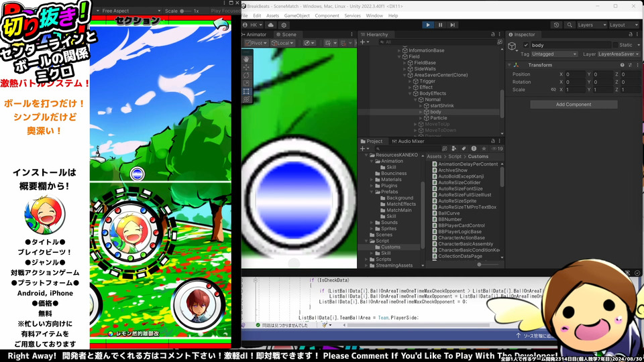
Task: Open the Static flags dropdown arrow
Action: pyautogui.click(x=639, y=45)
